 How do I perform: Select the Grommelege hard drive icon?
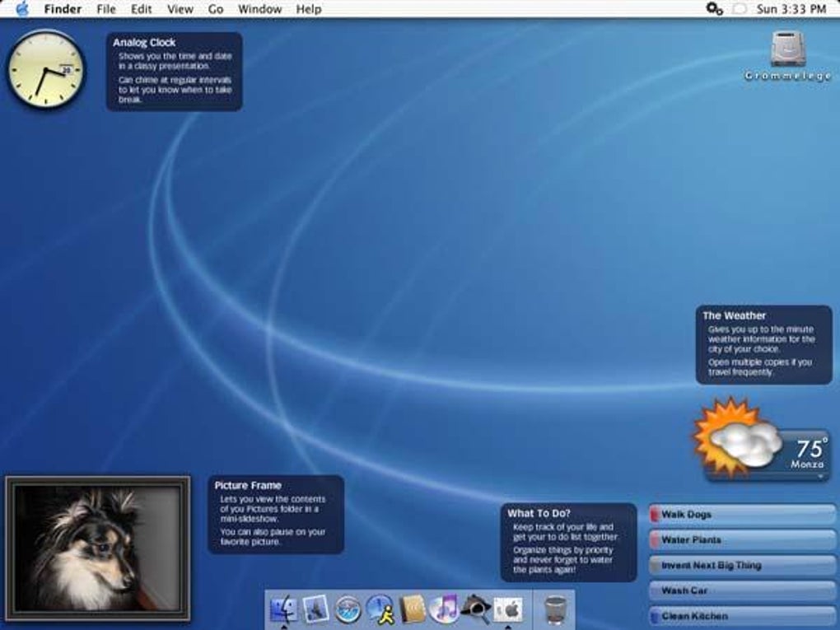click(x=789, y=49)
